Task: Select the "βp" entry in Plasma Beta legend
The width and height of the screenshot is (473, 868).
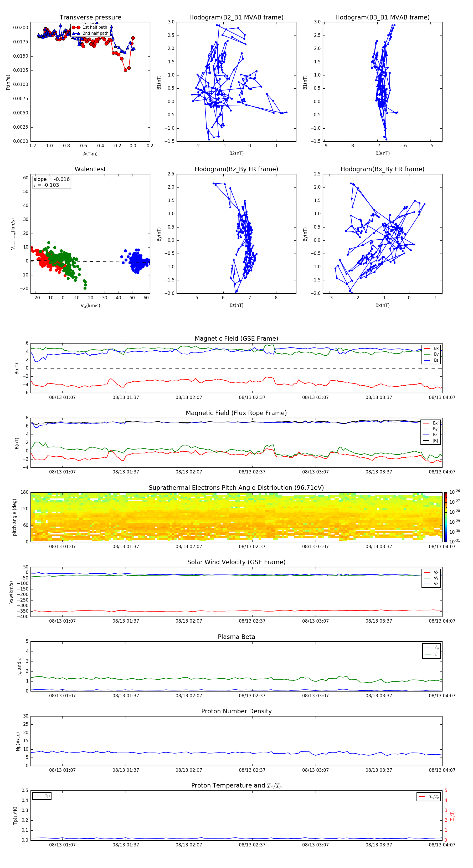Action: (431, 647)
